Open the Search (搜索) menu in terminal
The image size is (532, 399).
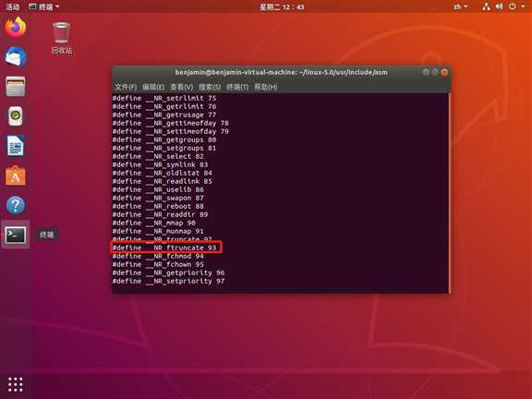coord(210,87)
